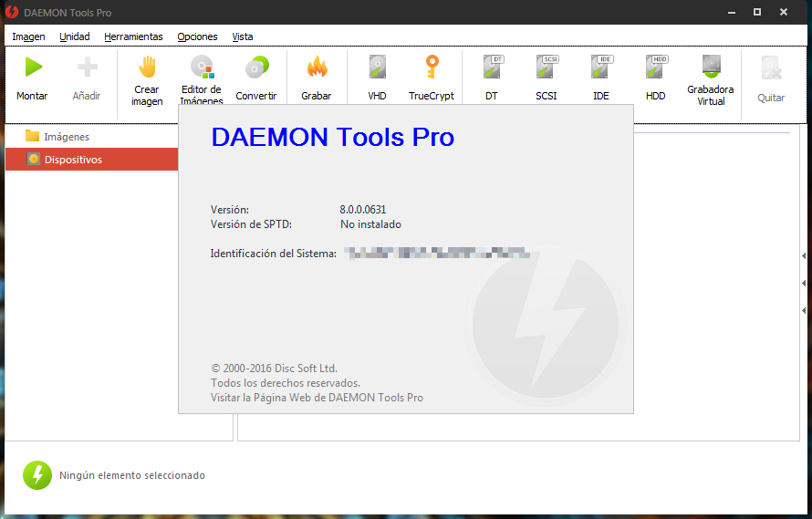Click the Grabar flame icon

(x=317, y=67)
